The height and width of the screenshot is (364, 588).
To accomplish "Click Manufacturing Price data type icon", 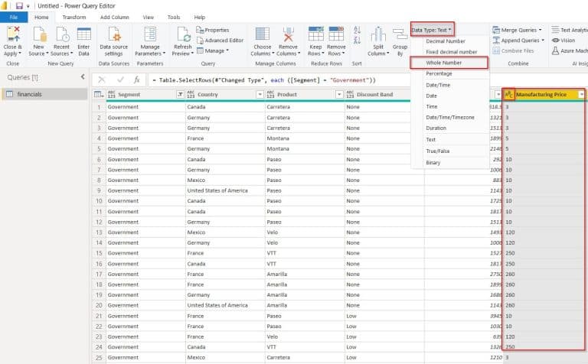I will point(508,94).
